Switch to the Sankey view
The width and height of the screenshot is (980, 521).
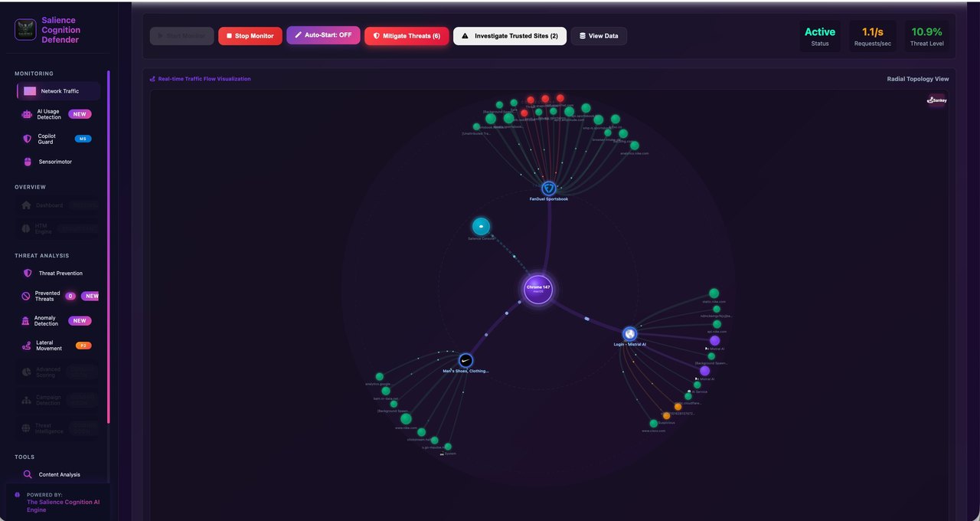tap(937, 100)
